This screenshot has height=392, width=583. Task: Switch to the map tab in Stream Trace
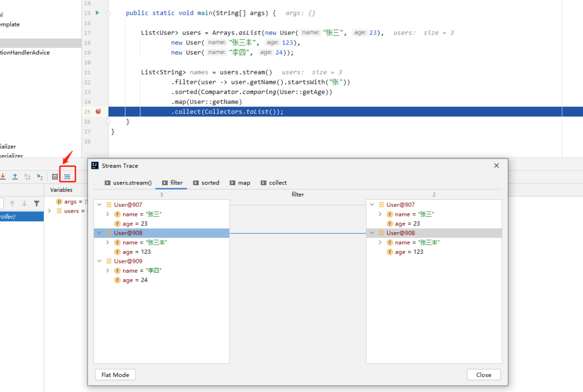[240, 183]
